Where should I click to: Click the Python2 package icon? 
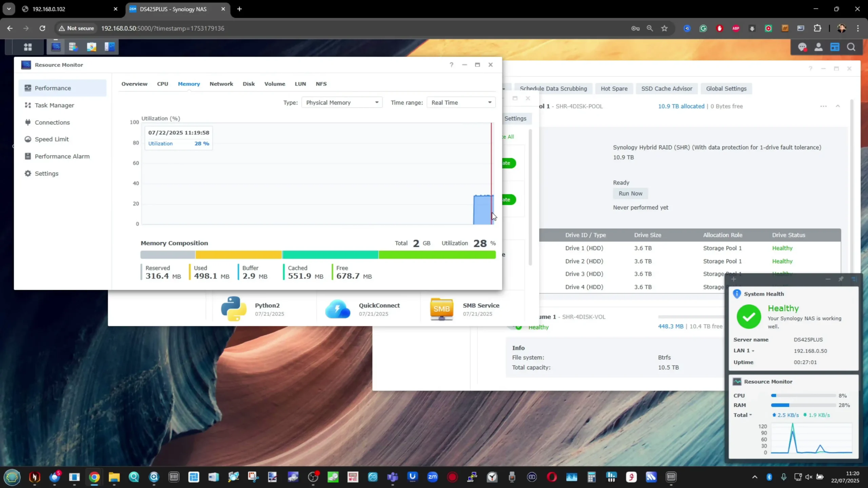(x=234, y=309)
